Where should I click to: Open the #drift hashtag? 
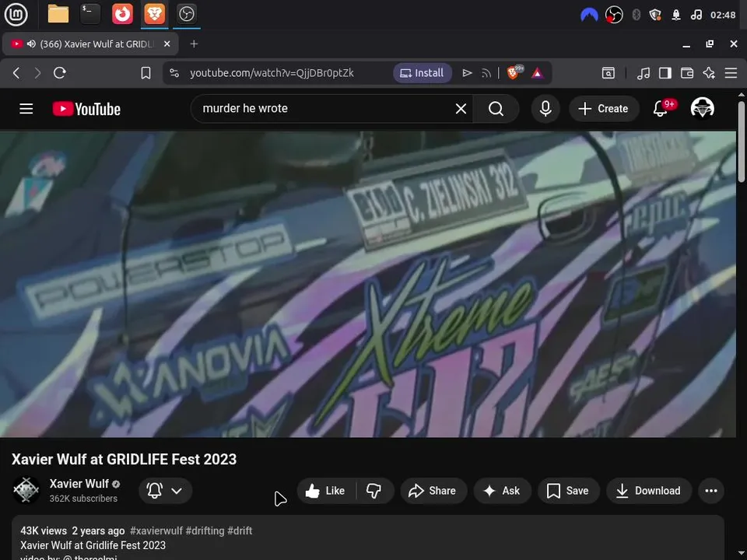[x=240, y=530]
